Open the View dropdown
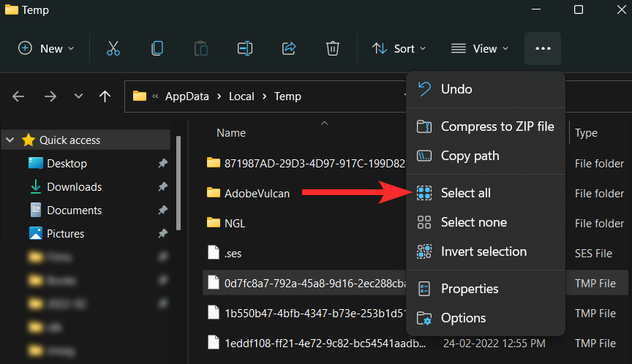The image size is (632, 364). pyautogui.click(x=480, y=49)
